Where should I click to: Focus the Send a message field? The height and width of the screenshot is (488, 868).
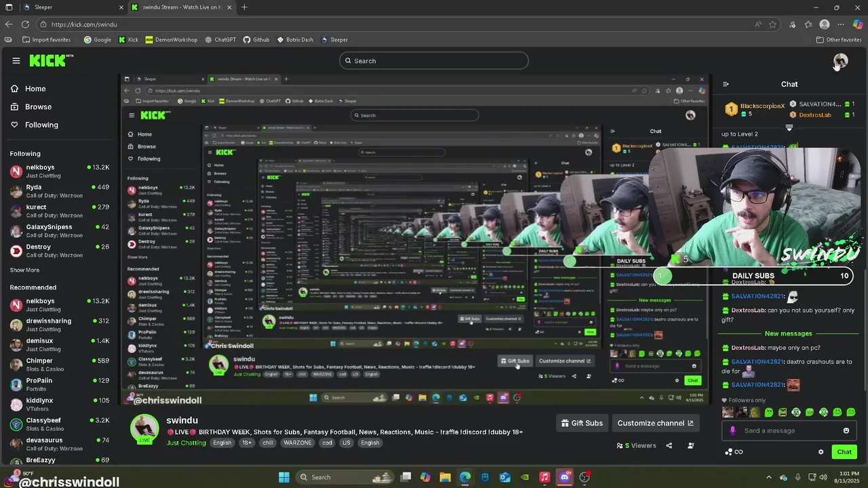[789, 430]
